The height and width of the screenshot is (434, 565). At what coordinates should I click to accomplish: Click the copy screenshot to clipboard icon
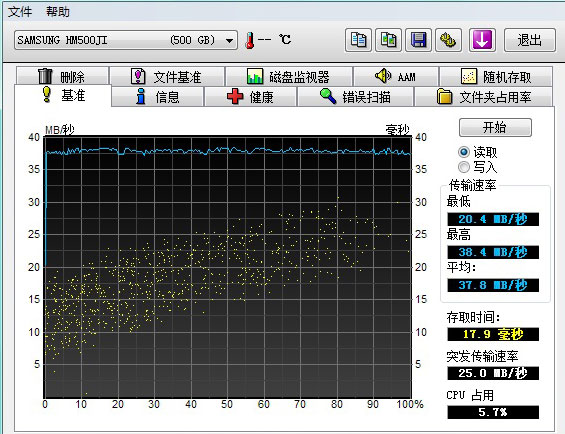tap(388, 40)
